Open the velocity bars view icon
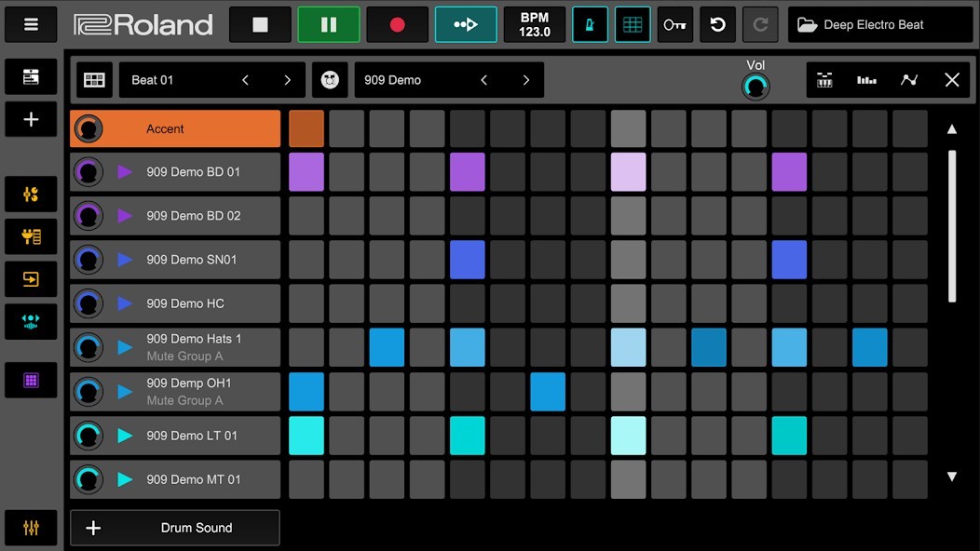This screenshot has height=551, width=980. click(866, 80)
